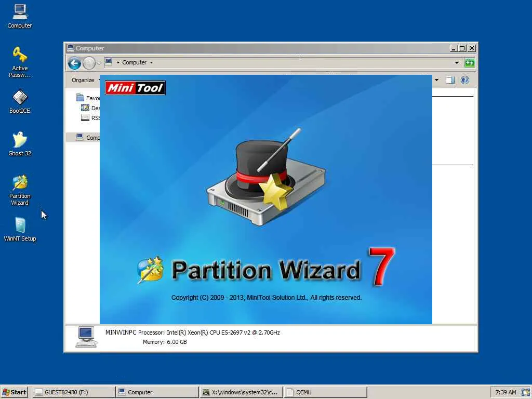532x399 pixels.
Task: Open Partition Wizard desktop shortcut
Action: click(20, 190)
